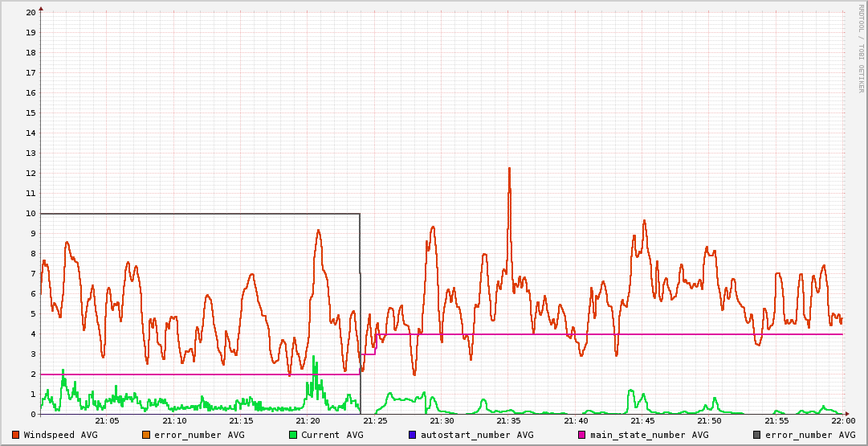
Task: Click the 21:05 time axis label
Action: click(107, 420)
